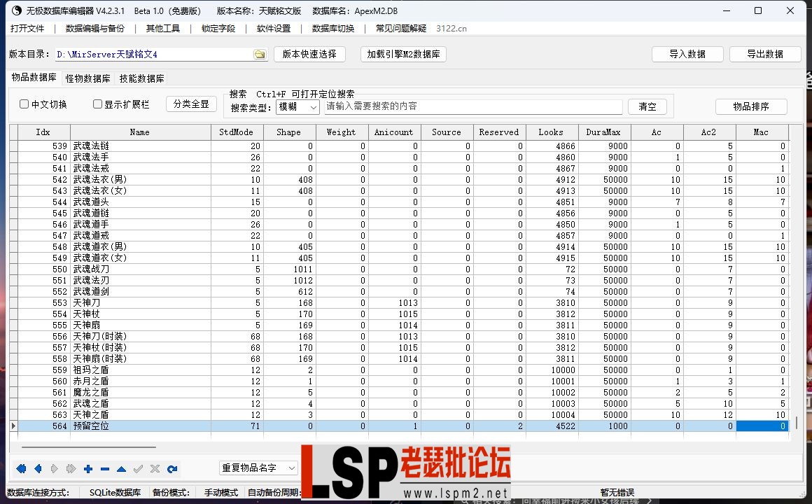This screenshot has width=812, height=504.
Task: Click the edit-record triangle icon
Action: click(x=121, y=469)
